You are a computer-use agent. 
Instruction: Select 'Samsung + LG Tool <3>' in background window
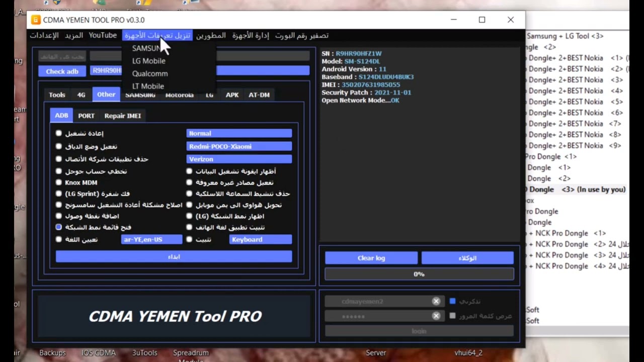point(565,36)
